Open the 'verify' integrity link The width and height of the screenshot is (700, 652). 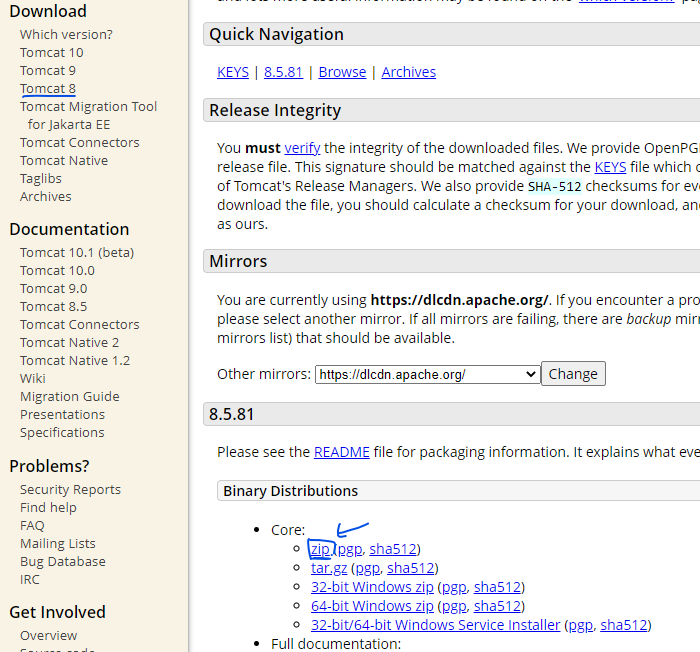point(302,148)
